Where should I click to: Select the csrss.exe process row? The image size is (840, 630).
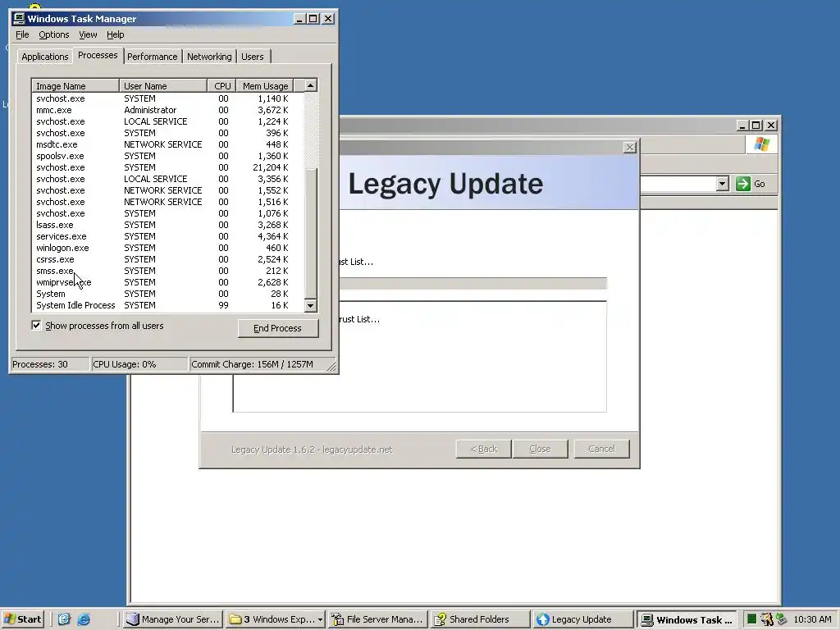click(x=167, y=259)
